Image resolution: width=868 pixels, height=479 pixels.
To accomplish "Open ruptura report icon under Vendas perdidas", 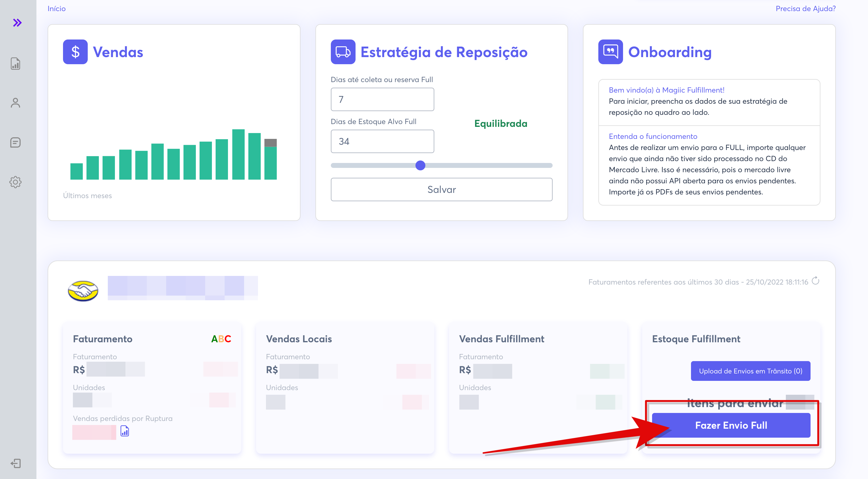I will coord(125,431).
